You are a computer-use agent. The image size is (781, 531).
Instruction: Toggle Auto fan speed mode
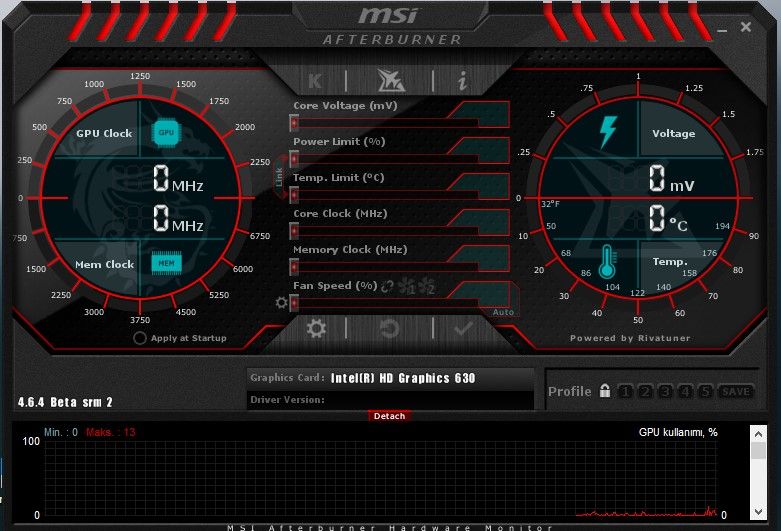[503, 312]
